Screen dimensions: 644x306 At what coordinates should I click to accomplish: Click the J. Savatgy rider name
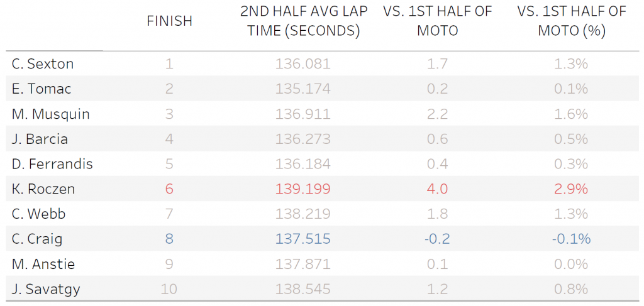pyautogui.click(x=45, y=289)
